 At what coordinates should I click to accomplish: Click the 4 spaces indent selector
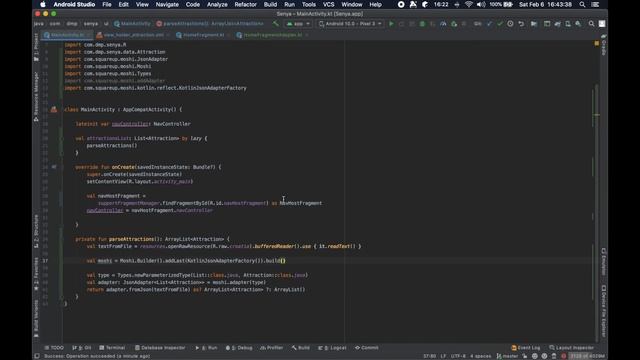point(480,356)
